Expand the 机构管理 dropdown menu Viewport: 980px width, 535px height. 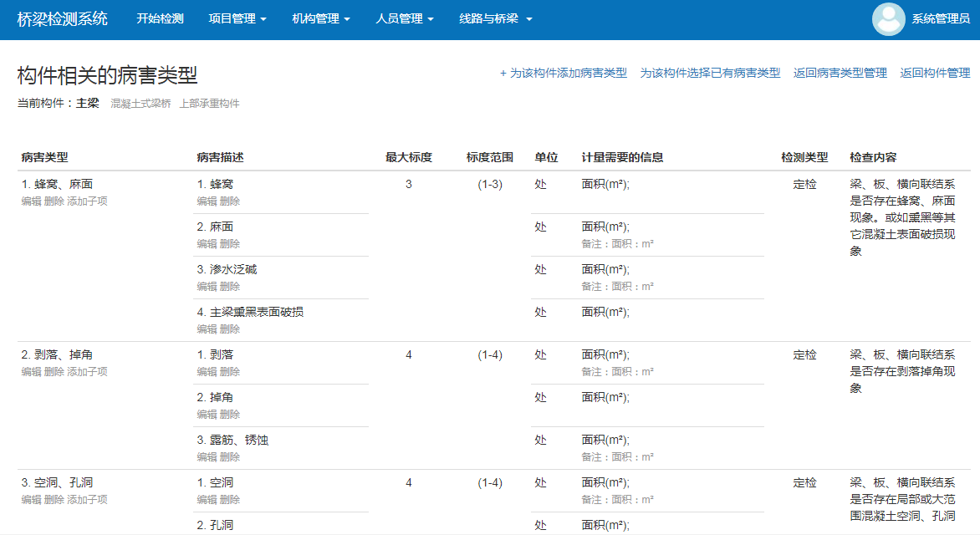click(x=321, y=19)
